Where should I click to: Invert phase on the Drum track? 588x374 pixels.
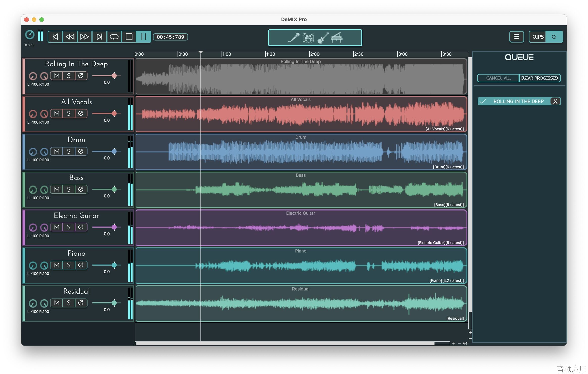[x=81, y=151]
